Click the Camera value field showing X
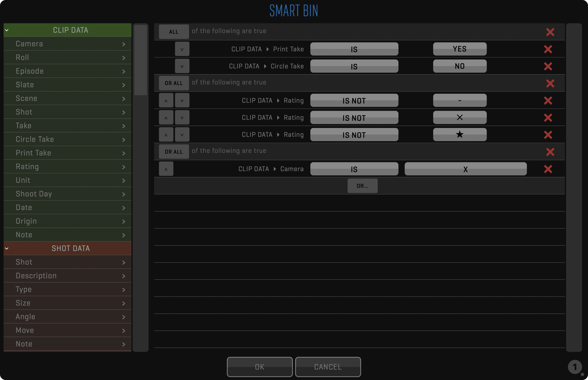The width and height of the screenshot is (588, 380). click(465, 169)
